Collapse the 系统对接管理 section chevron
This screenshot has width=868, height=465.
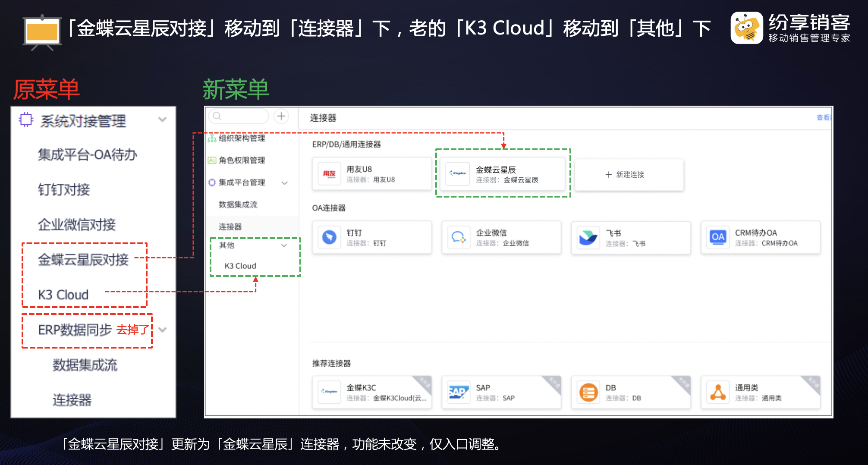point(162,119)
